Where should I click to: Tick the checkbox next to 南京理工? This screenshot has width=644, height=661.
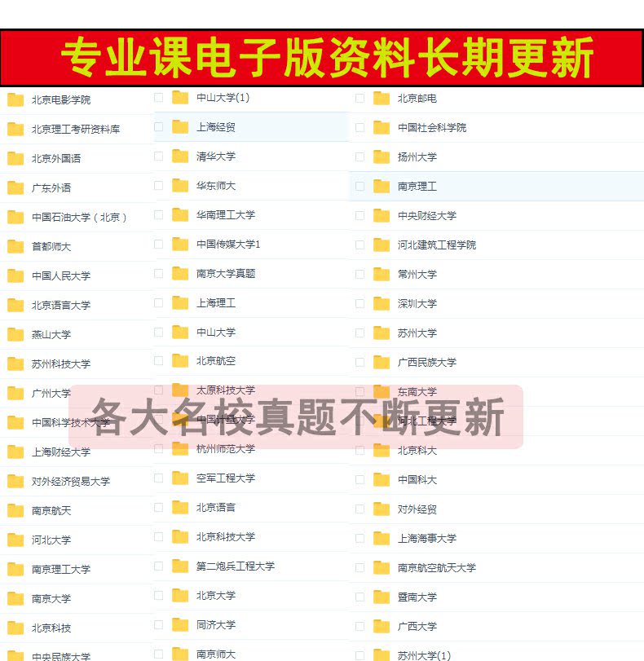[x=359, y=187]
